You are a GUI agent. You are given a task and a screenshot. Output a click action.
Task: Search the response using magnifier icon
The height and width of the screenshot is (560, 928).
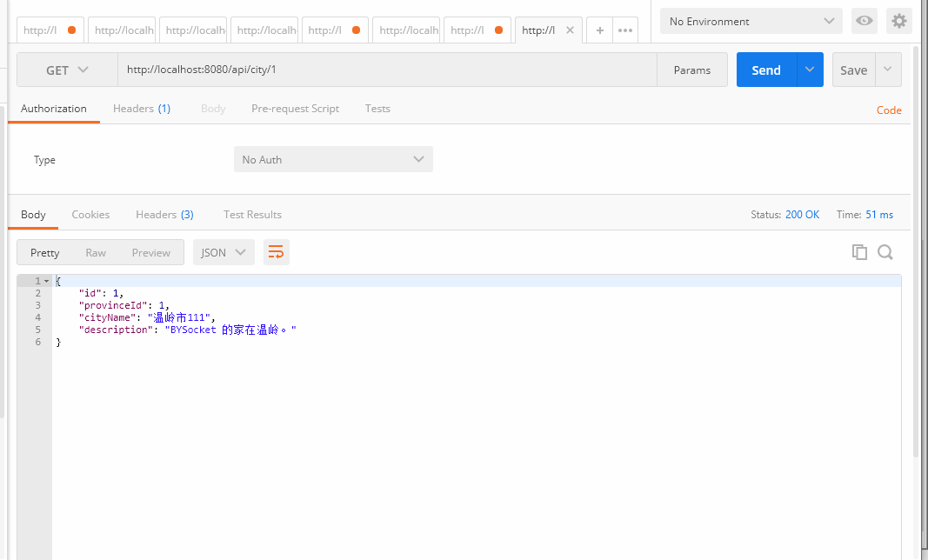tap(885, 252)
